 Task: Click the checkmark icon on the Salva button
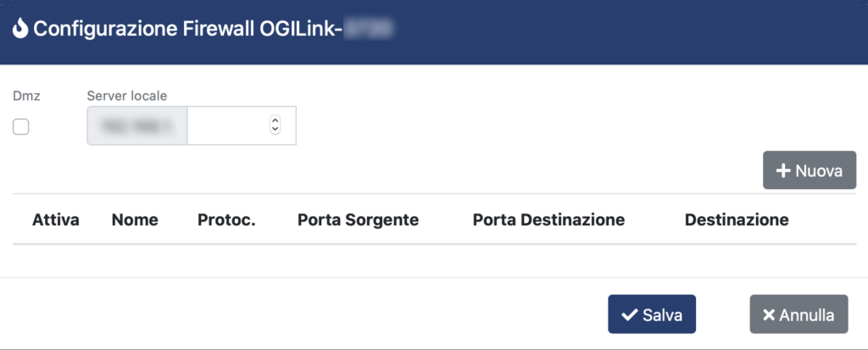[630, 315]
